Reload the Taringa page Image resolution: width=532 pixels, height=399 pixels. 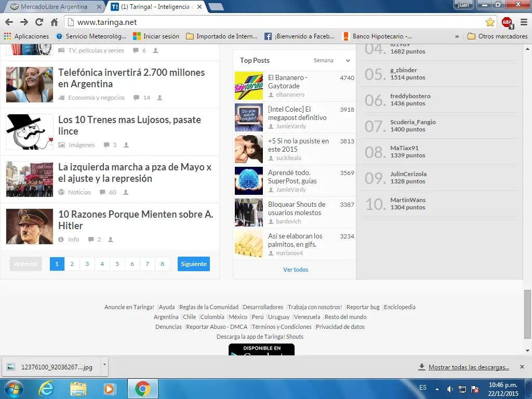(39, 22)
